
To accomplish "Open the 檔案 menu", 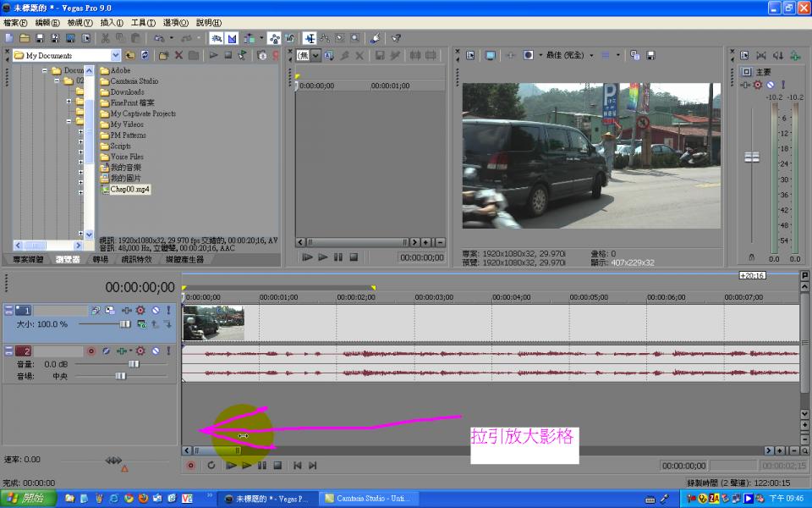I will (15, 23).
